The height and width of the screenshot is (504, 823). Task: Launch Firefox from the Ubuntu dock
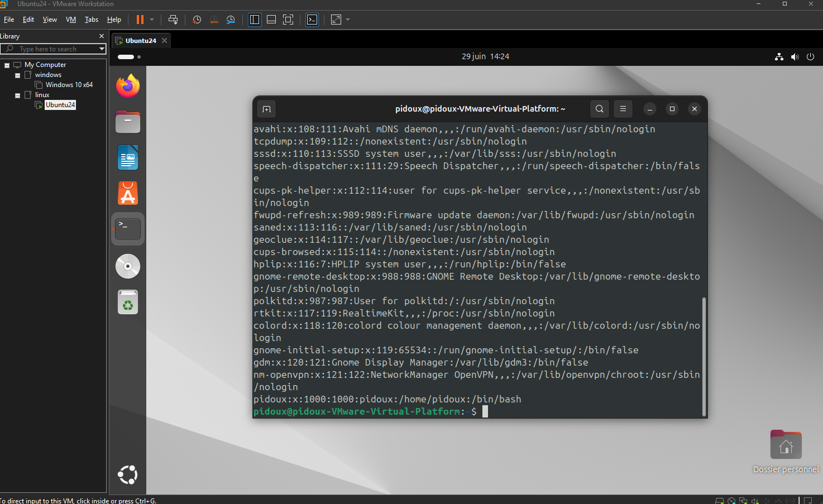point(128,86)
